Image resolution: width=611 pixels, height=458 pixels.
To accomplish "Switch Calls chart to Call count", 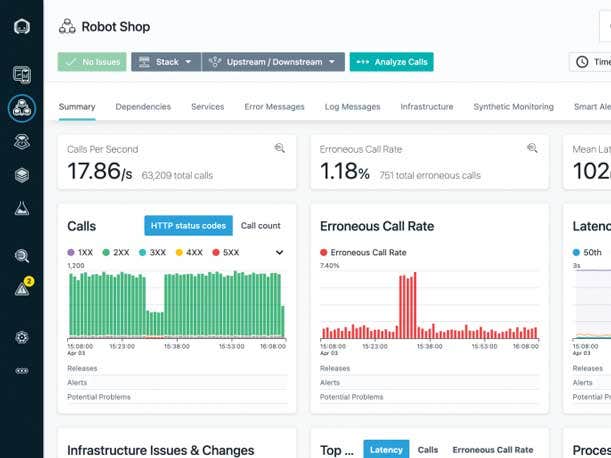I will pyautogui.click(x=261, y=226).
